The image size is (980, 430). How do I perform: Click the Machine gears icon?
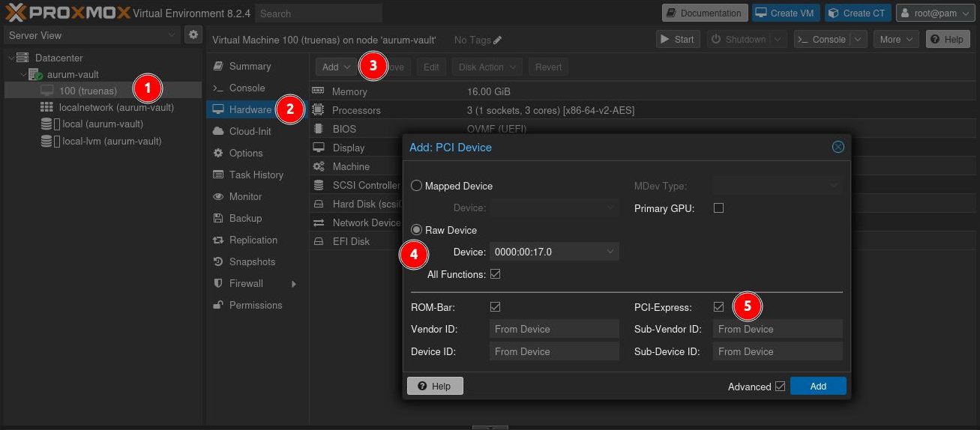coord(319,166)
